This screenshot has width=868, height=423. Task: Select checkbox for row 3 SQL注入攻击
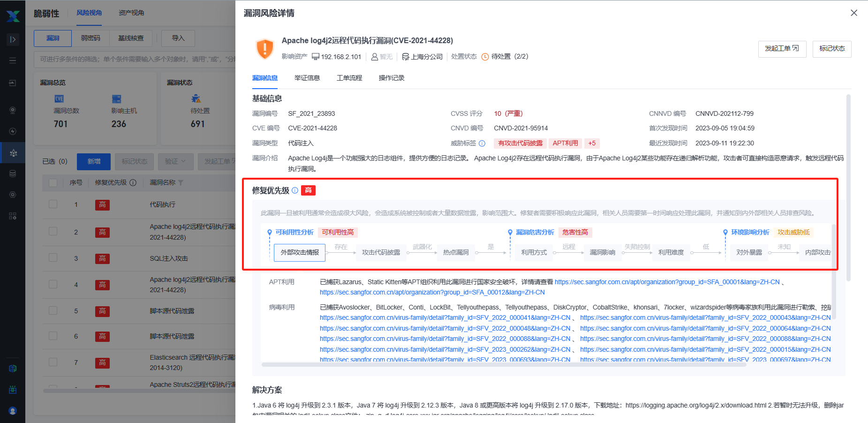pos(53,258)
